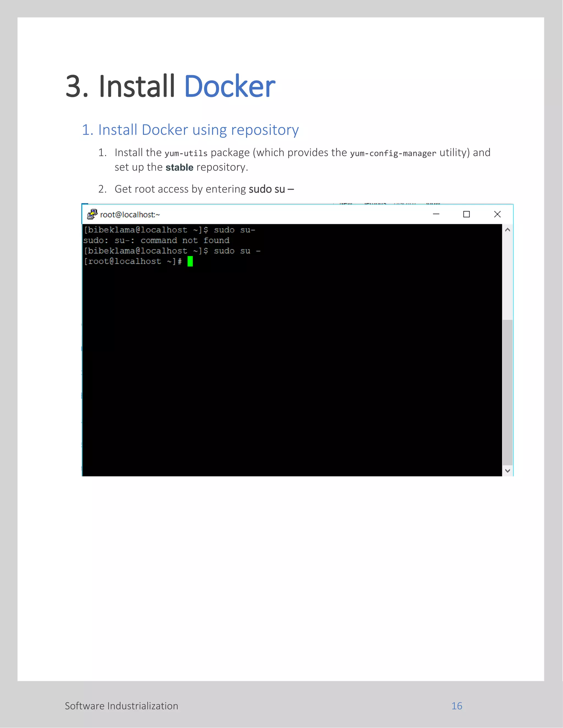Click the terminal scroll up arrow
Screen dimensions: 563x728
coord(507,230)
